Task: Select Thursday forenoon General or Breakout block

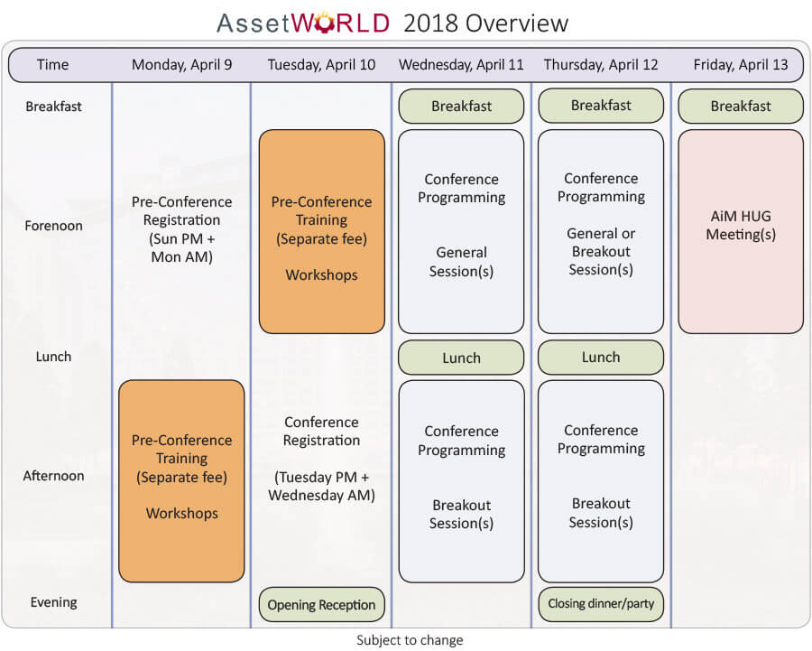Action: pyautogui.click(x=601, y=232)
